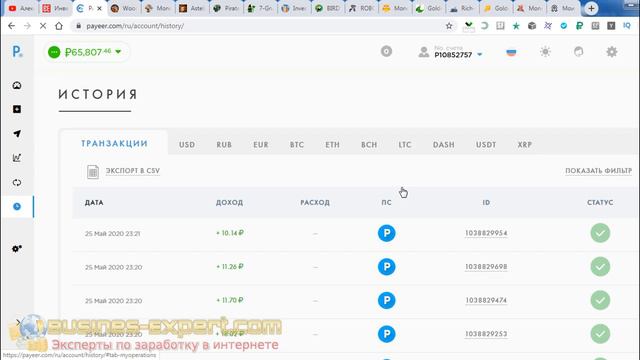Viewport: 640px width, 360px height.
Task: Bookmark page with the star icon
Action: point(449,26)
